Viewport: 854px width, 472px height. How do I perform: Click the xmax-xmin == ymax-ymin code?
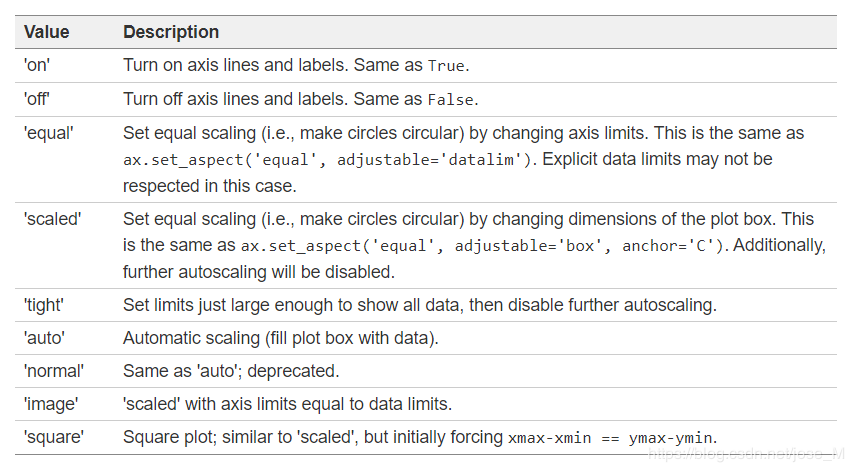pos(611,438)
